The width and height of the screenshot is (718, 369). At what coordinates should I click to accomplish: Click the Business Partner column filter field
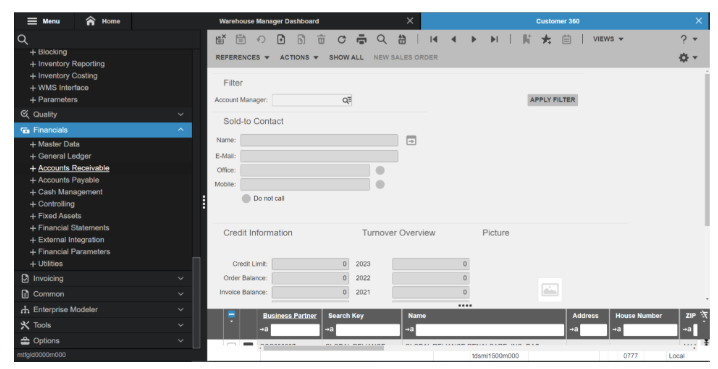point(295,330)
